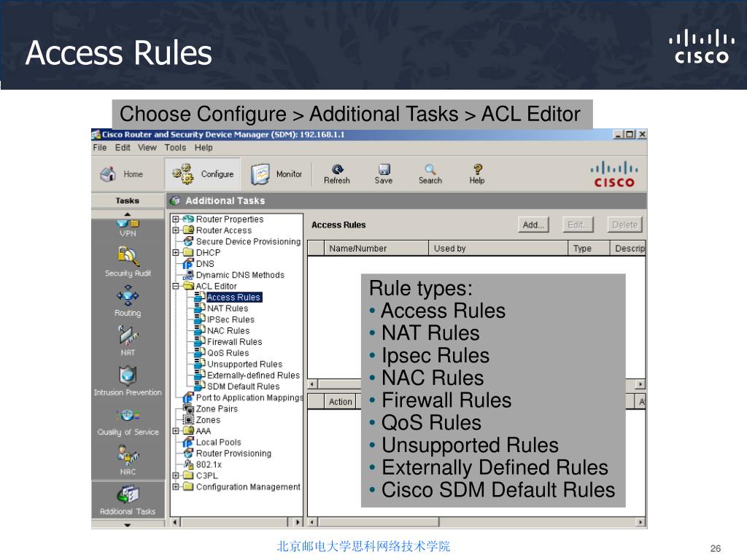Open the File menu
Image resolution: width=747 pixels, height=560 pixels.
100,147
